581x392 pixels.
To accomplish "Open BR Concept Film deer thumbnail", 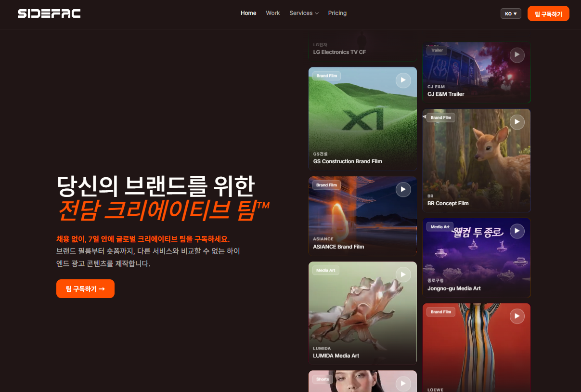I will [477, 160].
